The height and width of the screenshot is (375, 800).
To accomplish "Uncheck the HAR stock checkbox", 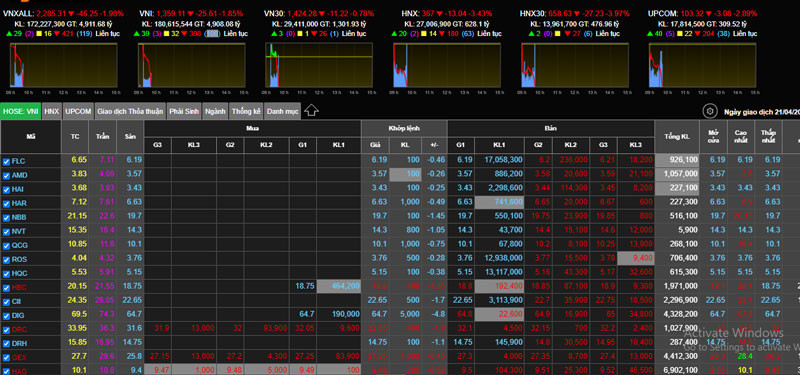I will (6, 203).
